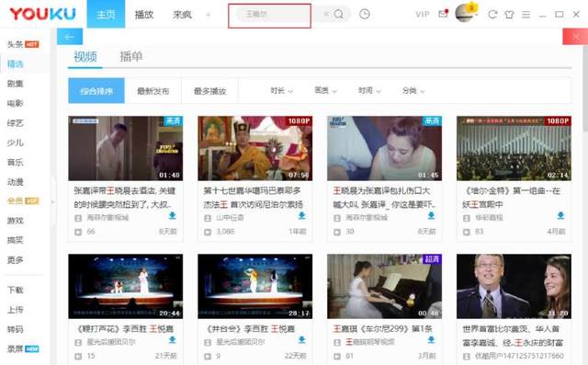Expand the 分类 category dropdown
588x365 pixels.
[413, 91]
